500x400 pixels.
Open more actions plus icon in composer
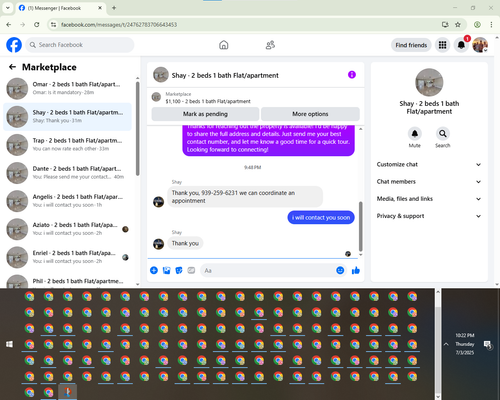click(154, 270)
